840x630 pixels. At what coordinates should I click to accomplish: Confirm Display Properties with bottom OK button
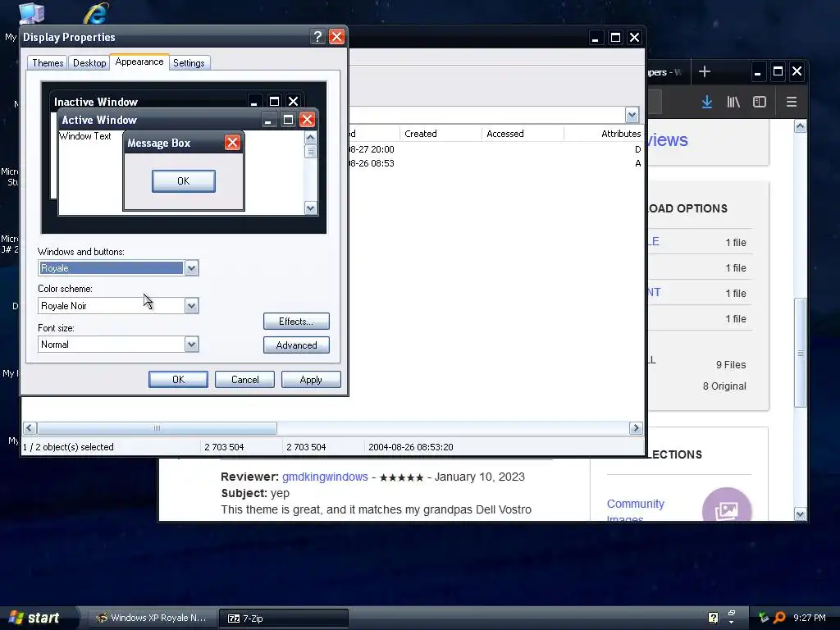click(178, 379)
